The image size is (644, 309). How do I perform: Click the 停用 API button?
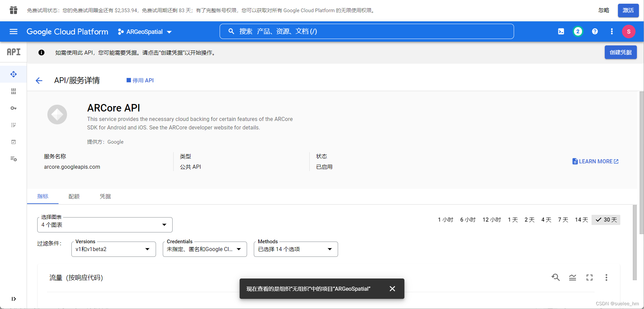140,80
